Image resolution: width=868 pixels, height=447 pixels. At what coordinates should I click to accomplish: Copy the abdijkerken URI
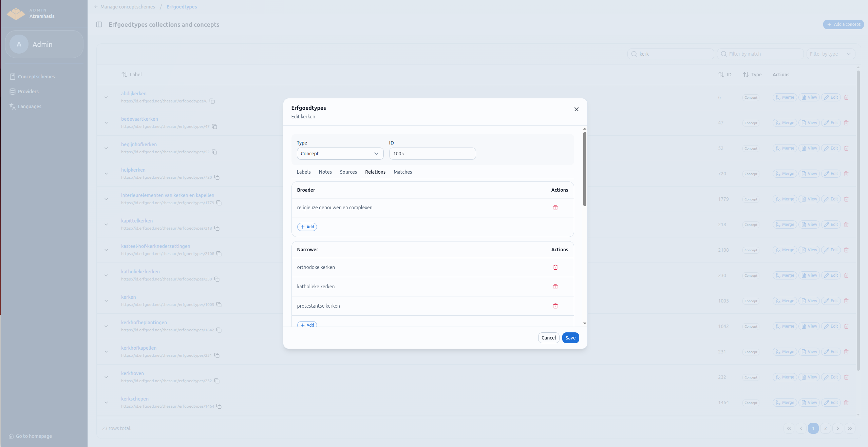point(212,101)
